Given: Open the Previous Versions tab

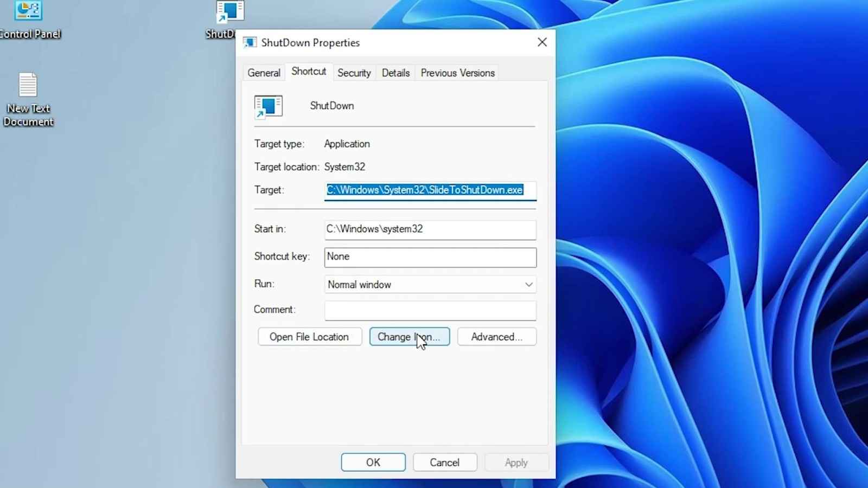Looking at the screenshot, I should coord(457,73).
